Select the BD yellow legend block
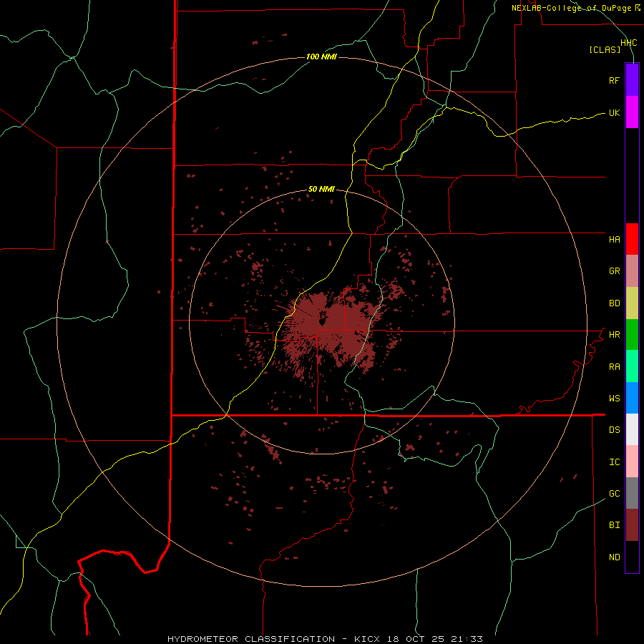 tap(632, 303)
